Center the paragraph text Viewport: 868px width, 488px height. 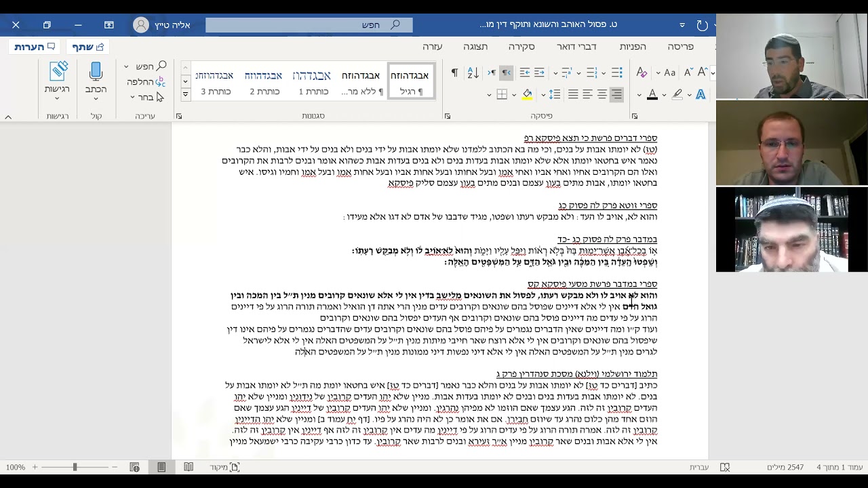pos(602,94)
